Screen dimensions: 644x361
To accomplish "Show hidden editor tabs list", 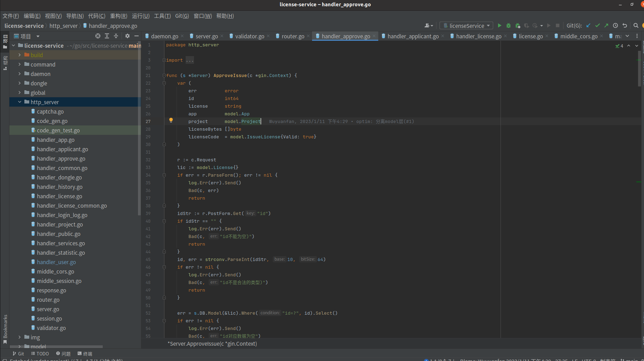I will [627, 36].
